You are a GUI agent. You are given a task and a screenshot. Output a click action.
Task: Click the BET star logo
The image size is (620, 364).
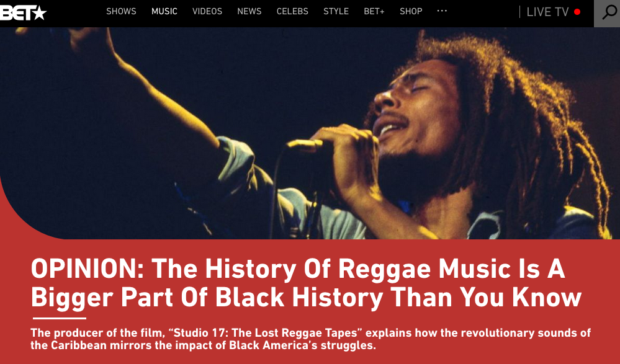tap(24, 13)
